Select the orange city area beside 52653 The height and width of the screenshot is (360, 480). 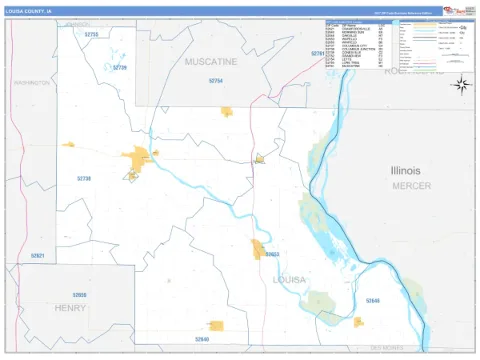(257, 249)
